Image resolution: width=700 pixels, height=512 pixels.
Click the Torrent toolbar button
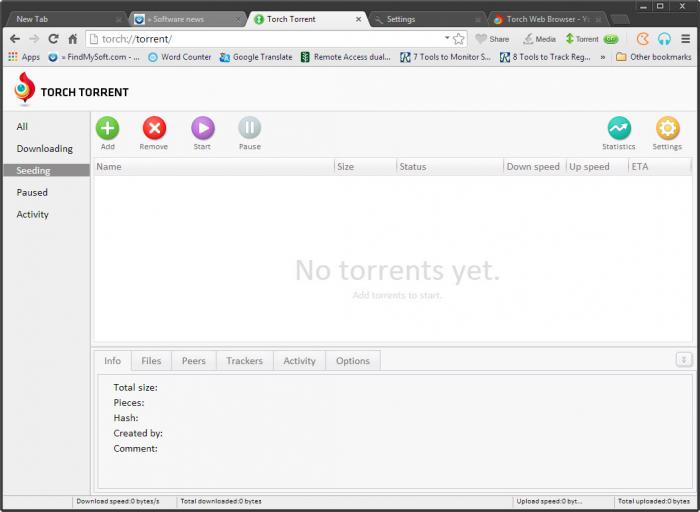pyautogui.click(x=582, y=39)
